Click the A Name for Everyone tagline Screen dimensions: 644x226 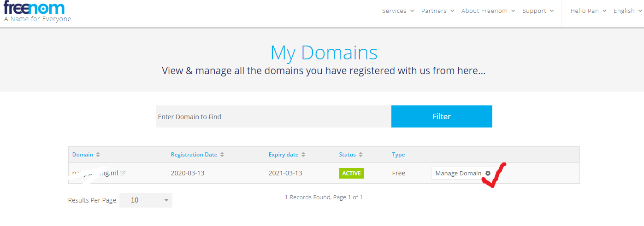38,19
